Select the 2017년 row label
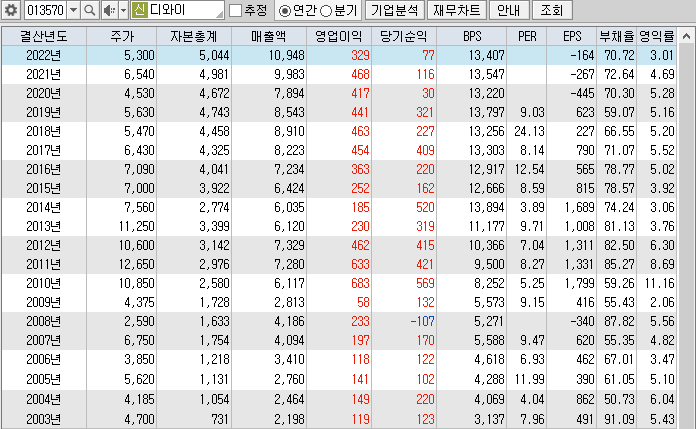696x429 pixels. coord(44,150)
